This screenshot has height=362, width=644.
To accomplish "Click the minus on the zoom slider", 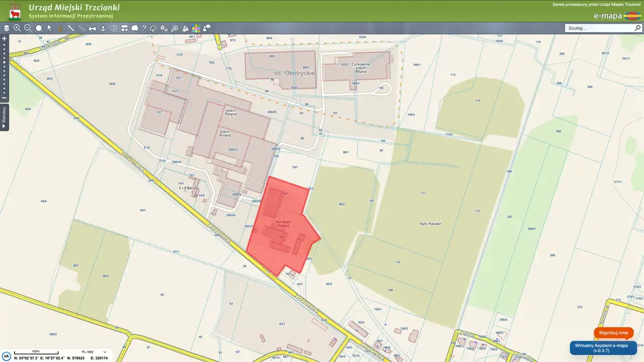I will point(5,98).
